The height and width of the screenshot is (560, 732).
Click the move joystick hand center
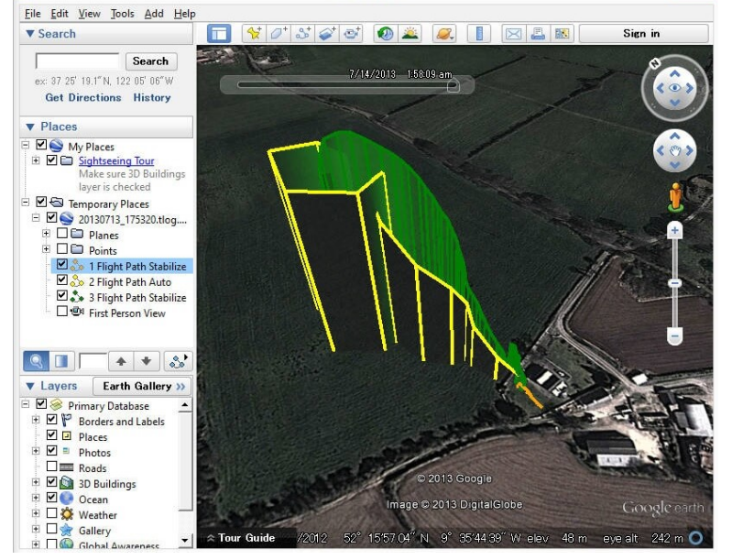pos(674,151)
